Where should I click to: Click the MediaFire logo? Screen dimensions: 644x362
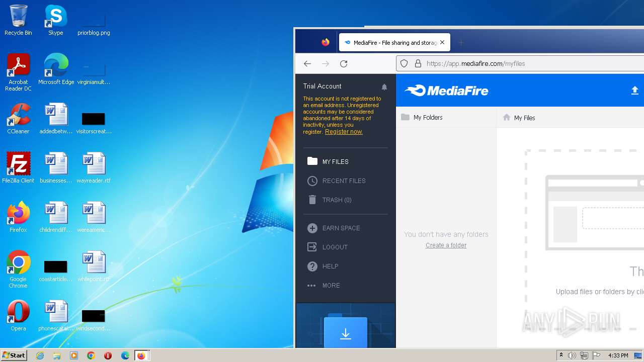point(446,90)
